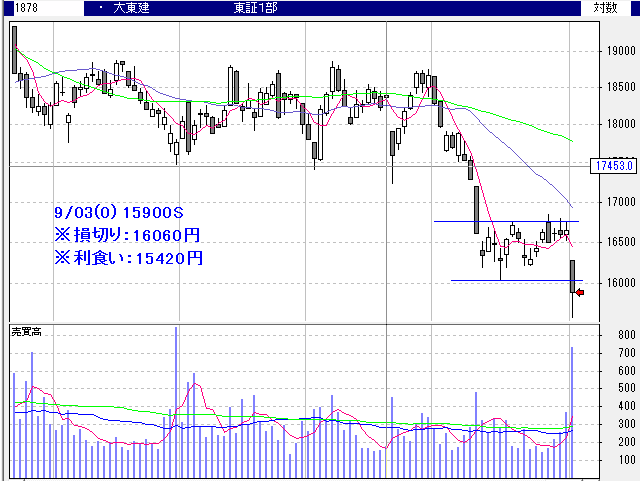Image resolution: width=640 pixels, height=481 pixels.
Task: Click the 損切り:16060円 stop-loss note
Action: [128, 235]
